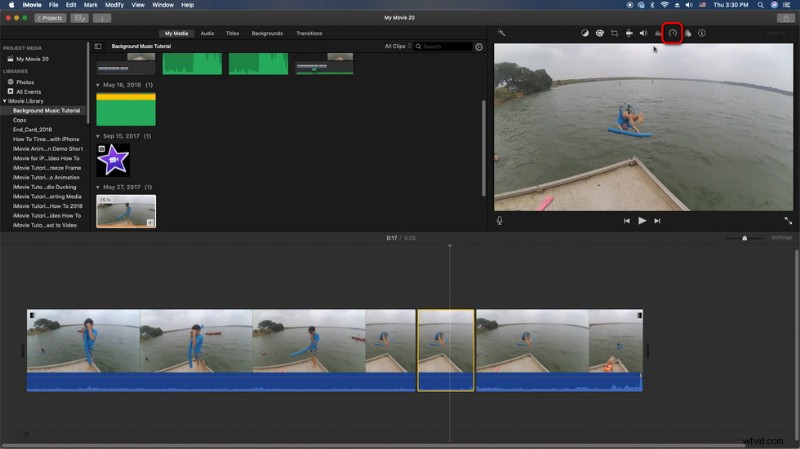Click the search magnifier in media browser
The image size is (800, 449).
point(418,46)
